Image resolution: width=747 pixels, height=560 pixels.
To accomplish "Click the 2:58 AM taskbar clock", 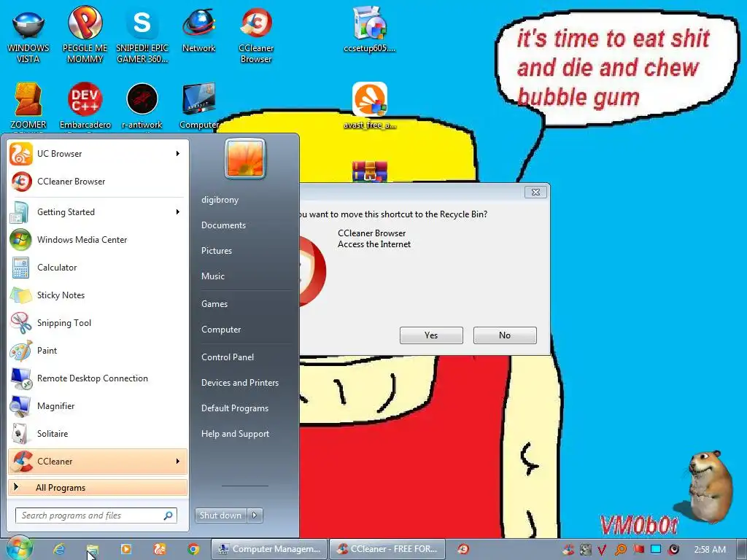I will (710, 550).
